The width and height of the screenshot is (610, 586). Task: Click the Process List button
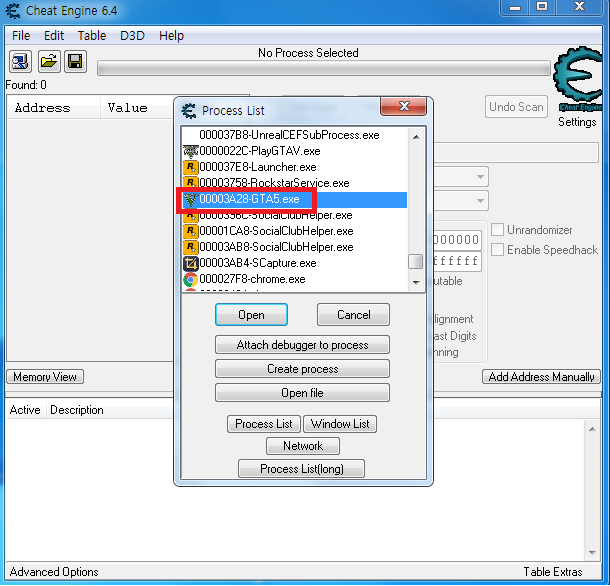(x=264, y=424)
